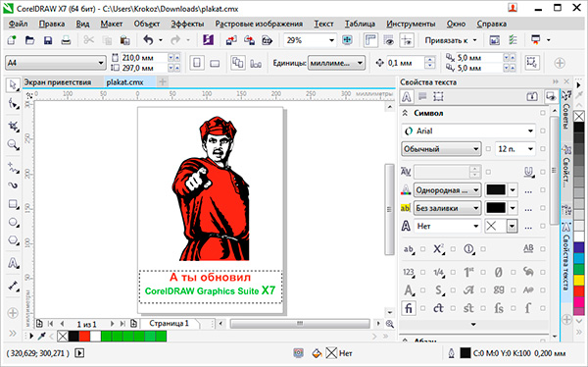Open the Paragraph section icon in text properties
Image resolution: width=588 pixels, height=367 pixels.
pos(422,96)
